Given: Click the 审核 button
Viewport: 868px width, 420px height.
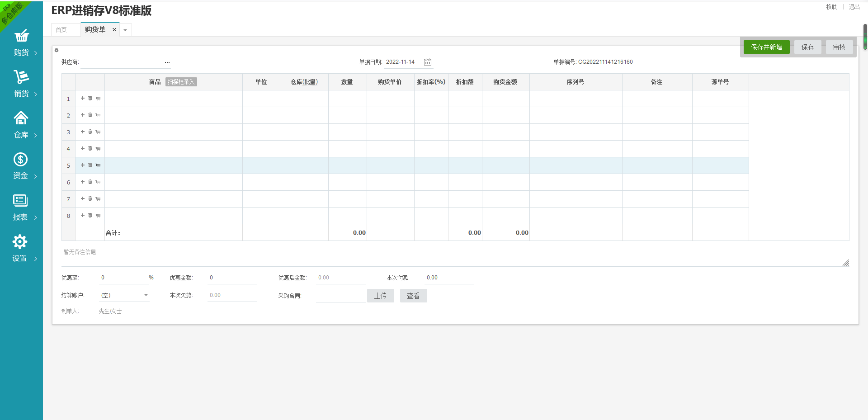Looking at the screenshot, I should click(x=839, y=47).
